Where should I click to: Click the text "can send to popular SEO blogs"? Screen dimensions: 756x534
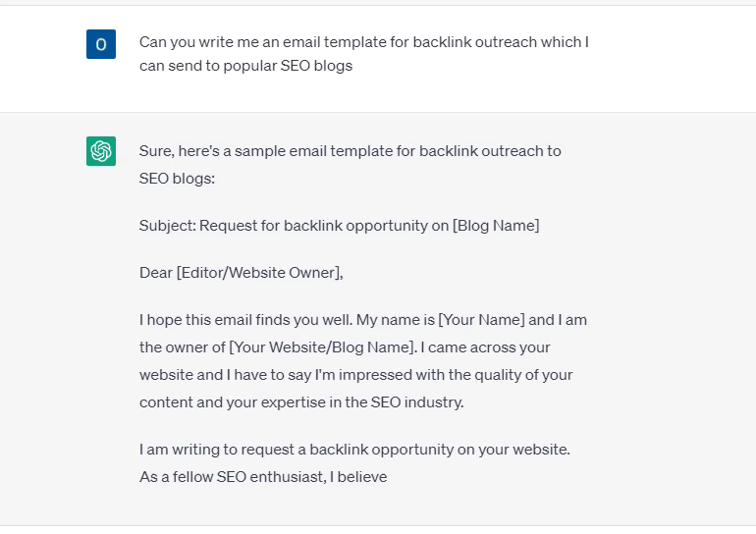[245, 66]
